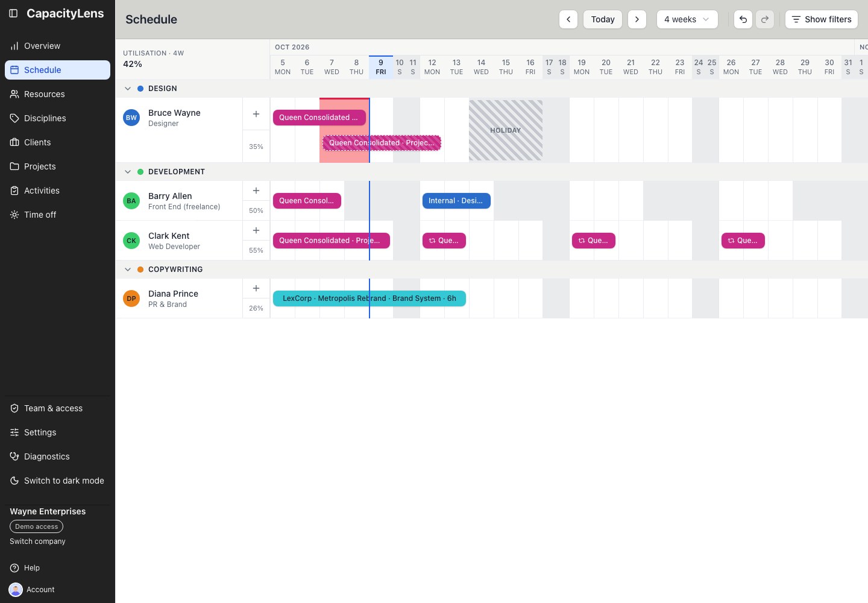The height and width of the screenshot is (603, 868).
Task: Add booking for Barry Allen
Action: coord(256,191)
